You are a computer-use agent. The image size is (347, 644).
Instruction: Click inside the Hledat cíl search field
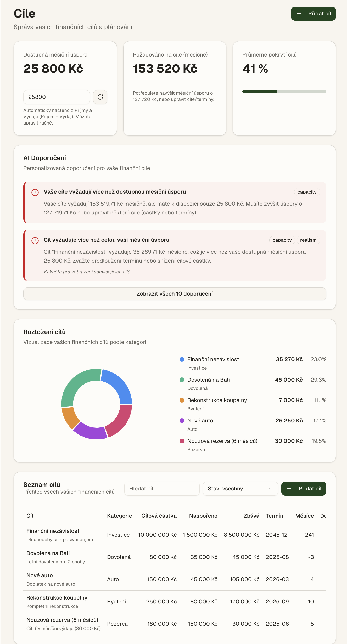point(161,488)
